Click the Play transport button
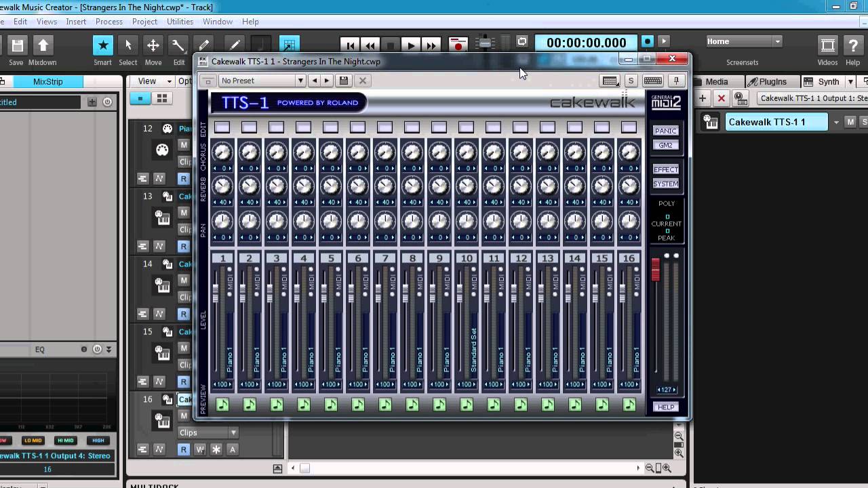The height and width of the screenshot is (488, 868). pos(411,45)
